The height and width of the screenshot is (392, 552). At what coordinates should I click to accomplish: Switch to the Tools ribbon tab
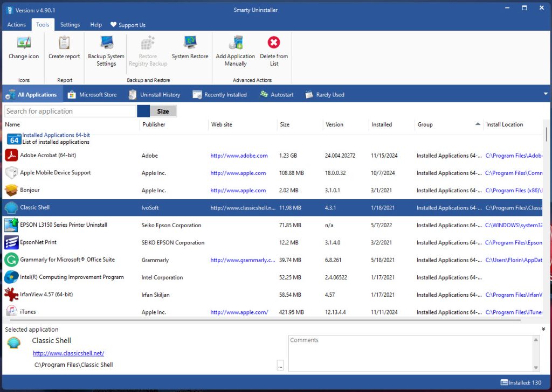point(43,25)
